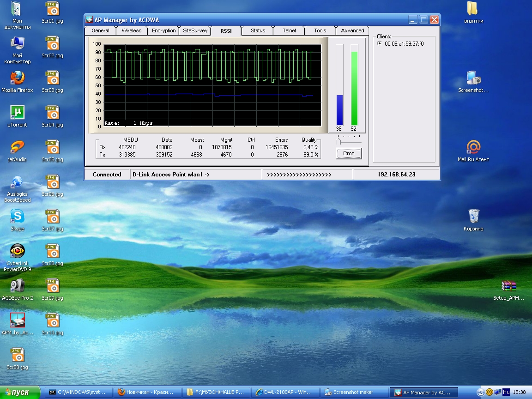Open the Advanced tab
Screen dimensions: 532x399
(x=352, y=30)
